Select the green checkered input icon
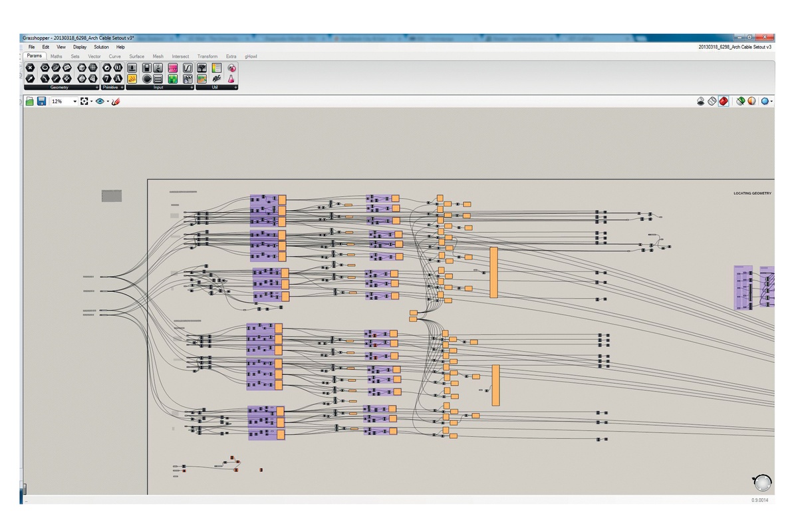 [x=173, y=78]
